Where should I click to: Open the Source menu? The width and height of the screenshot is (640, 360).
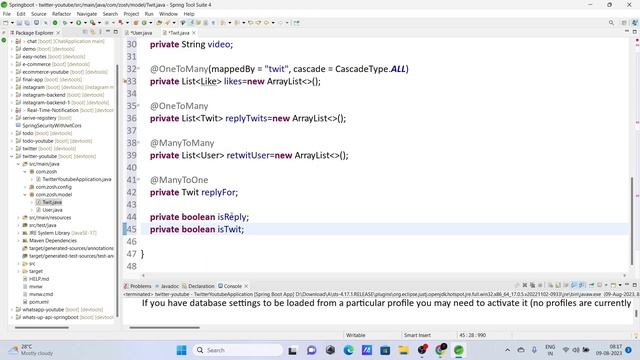coord(39,14)
